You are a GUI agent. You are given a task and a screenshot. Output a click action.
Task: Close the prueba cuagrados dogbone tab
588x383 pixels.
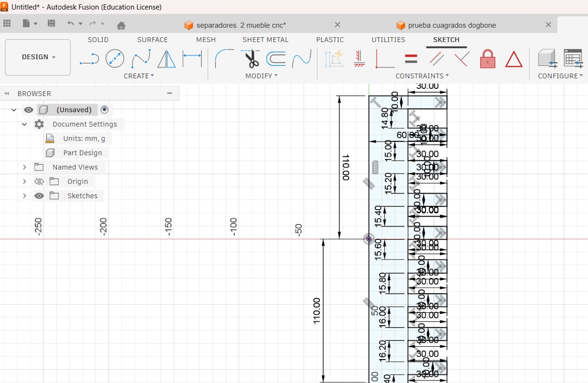[548, 24]
